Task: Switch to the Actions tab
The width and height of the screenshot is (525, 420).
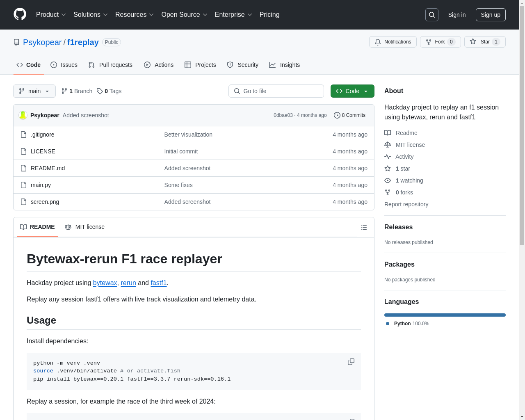Action: click(x=159, y=65)
